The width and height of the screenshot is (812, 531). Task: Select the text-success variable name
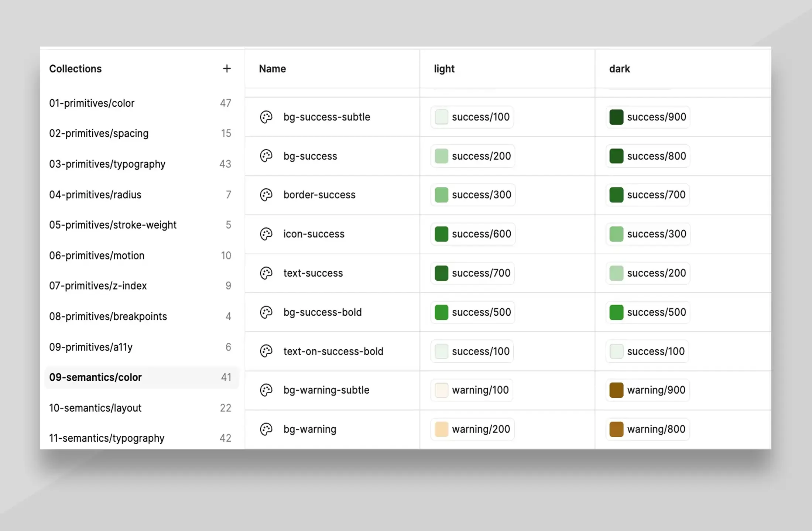[313, 273]
